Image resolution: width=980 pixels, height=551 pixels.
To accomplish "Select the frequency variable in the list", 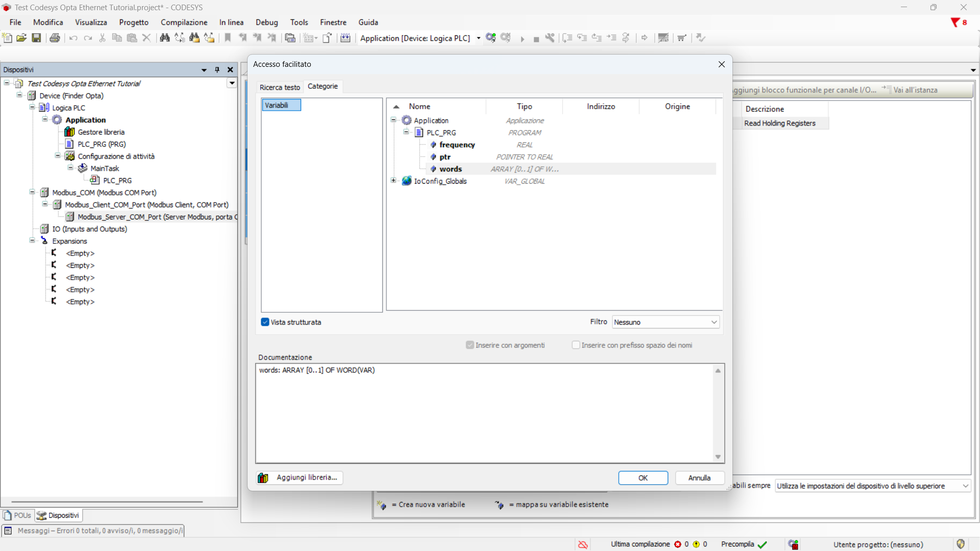I will [457, 145].
